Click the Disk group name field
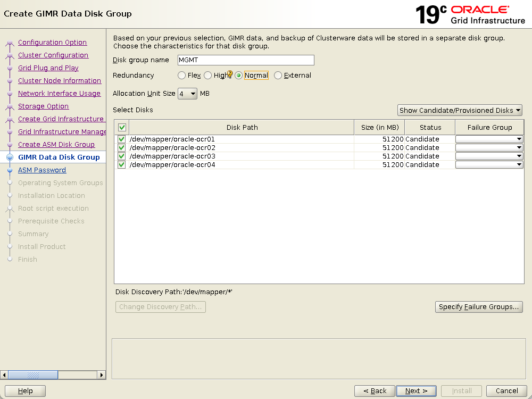The height and width of the screenshot is (399, 532). click(x=245, y=60)
